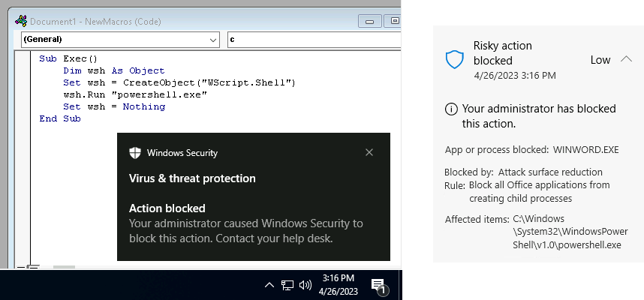Minimize the NewMacros code window
The height and width of the screenshot is (300, 644).
click(x=370, y=22)
